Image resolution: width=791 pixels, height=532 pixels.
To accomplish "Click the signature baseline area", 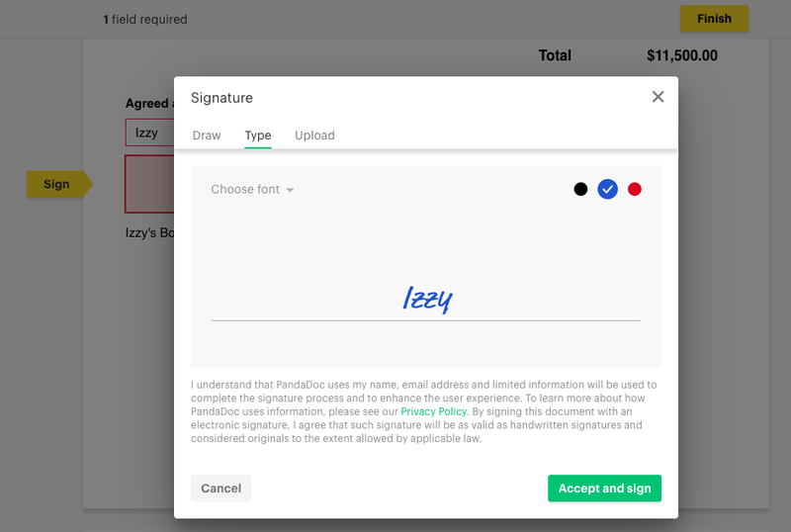I will point(426,320).
